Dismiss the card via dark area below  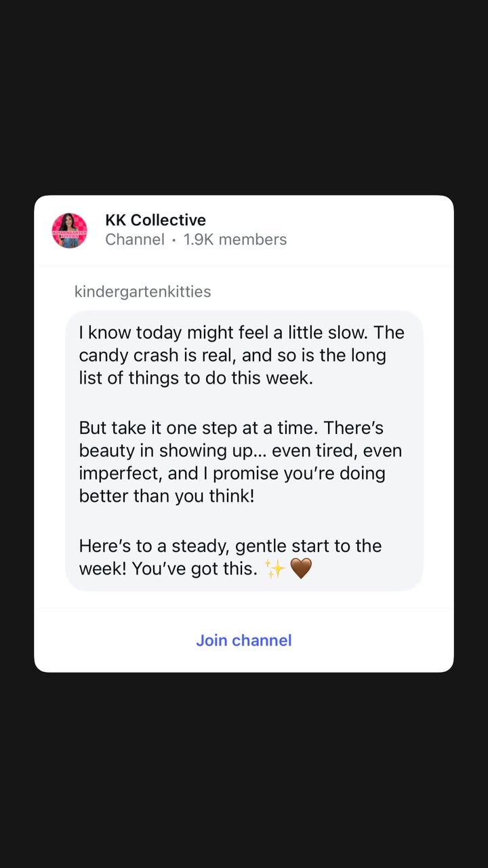[x=244, y=770]
